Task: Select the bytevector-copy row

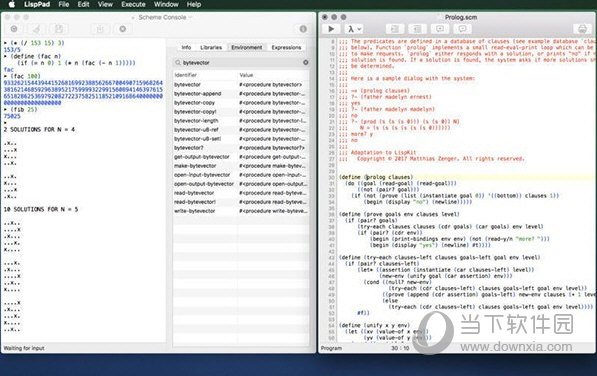Action: (241, 103)
